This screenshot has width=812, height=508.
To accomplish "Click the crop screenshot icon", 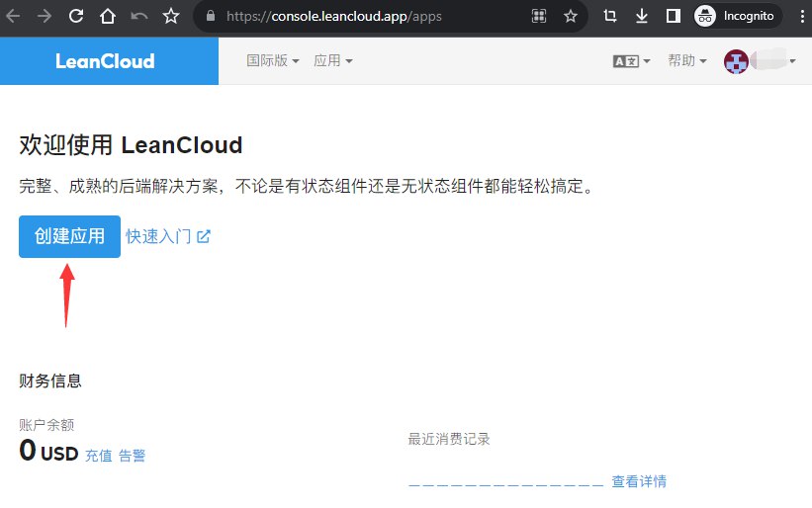I will point(610,16).
